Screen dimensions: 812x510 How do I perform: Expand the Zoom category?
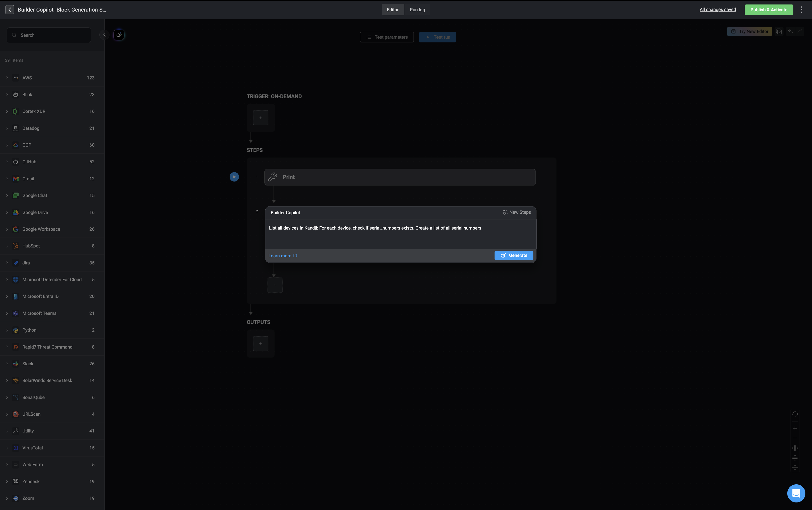click(x=7, y=498)
